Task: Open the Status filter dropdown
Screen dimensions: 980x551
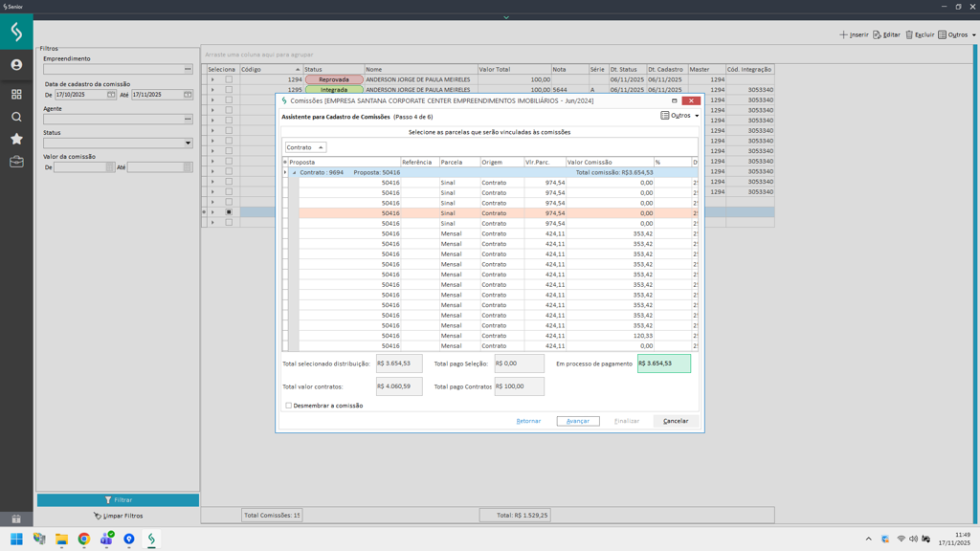Action: point(188,143)
